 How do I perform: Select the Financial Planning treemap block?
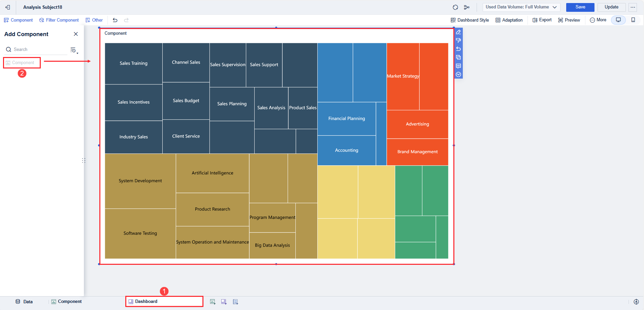pos(347,119)
